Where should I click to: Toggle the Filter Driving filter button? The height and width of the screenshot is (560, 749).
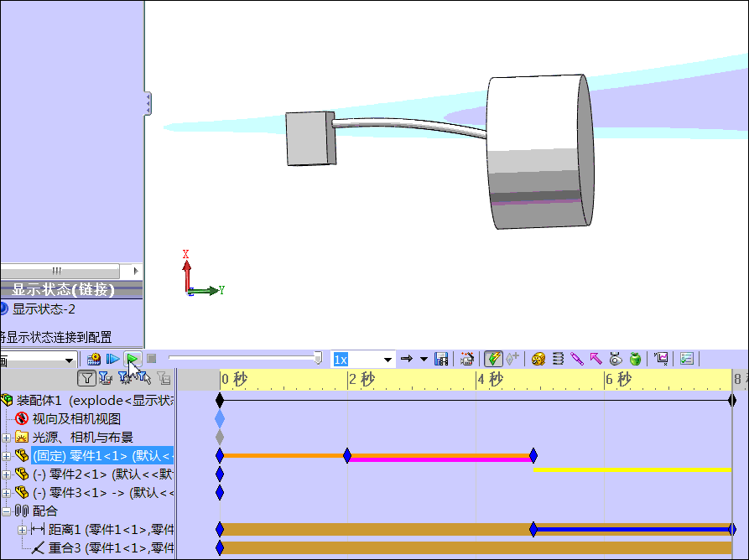pyautogui.click(x=124, y=379)
